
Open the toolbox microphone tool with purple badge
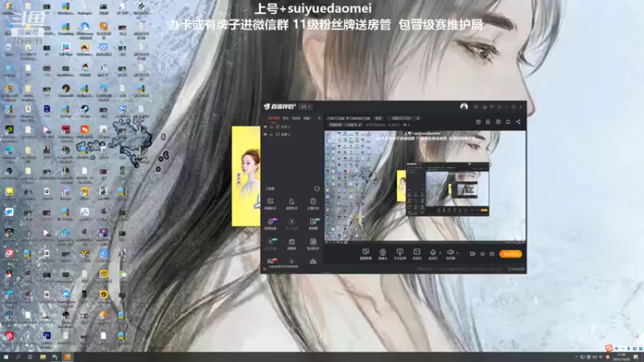click(270, 224)
